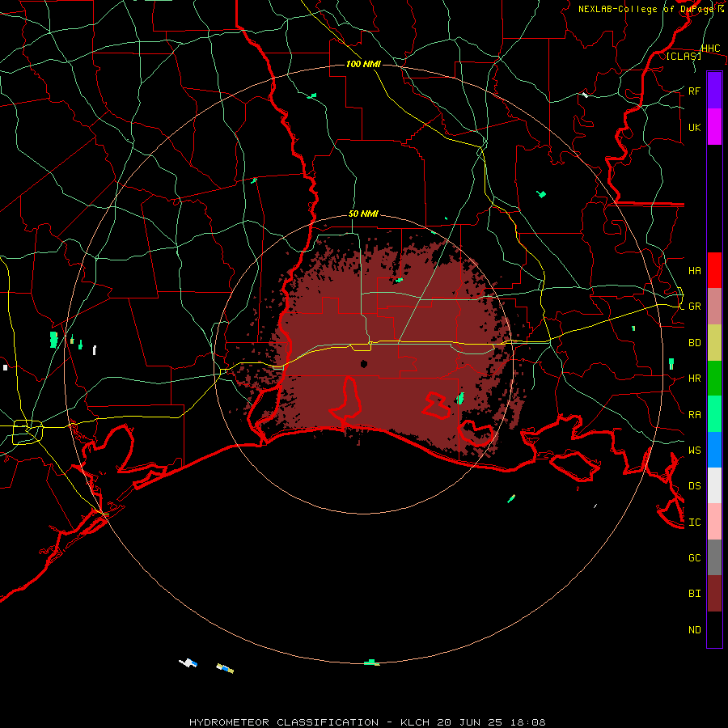Click the HYDROMETEOR CLASSIFICATION title text
This screenshot has width=728, height=728.
click(284, 722)
